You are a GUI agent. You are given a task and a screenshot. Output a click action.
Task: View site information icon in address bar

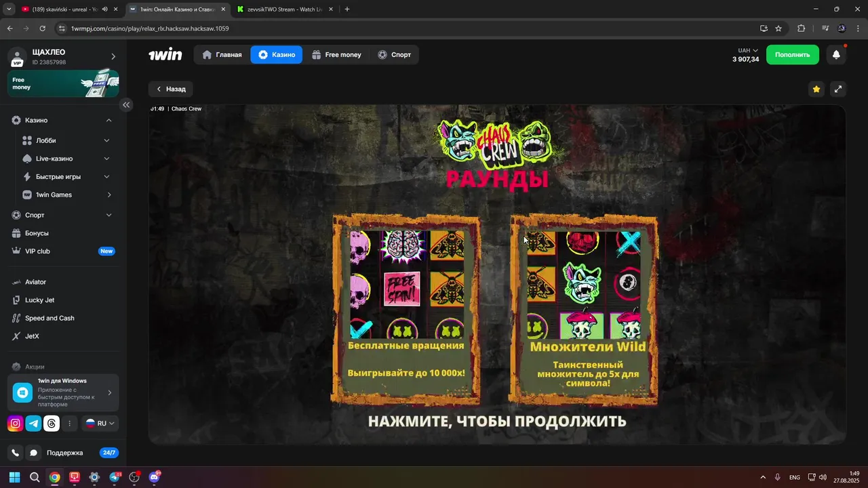[x=62, y=28]
